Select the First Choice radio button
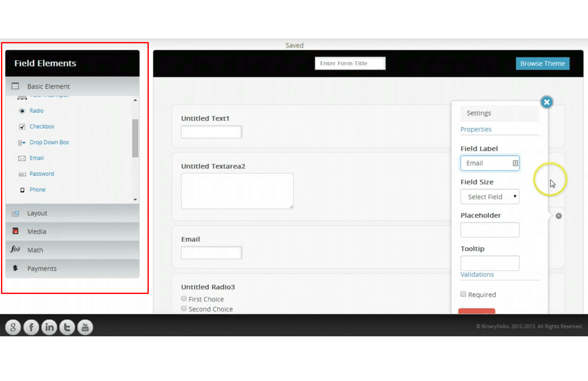This screenshot has width=588, height=381. click(184, 298)
